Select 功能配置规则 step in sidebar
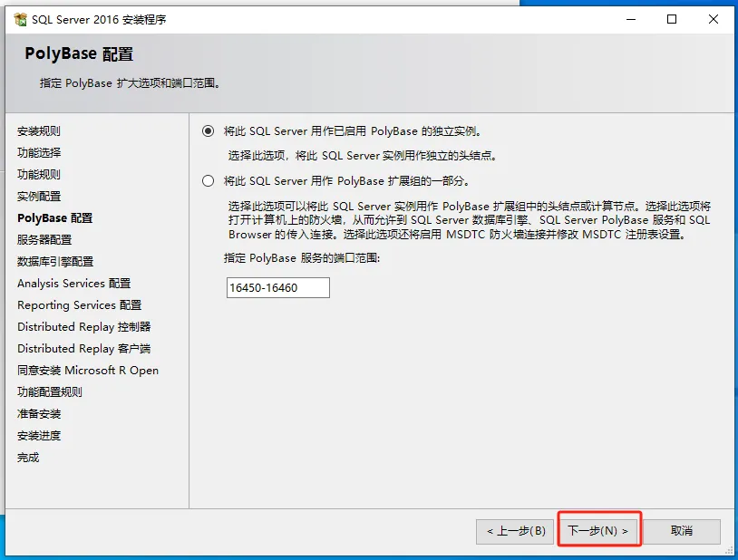Viewport: 738px width, 560px height. pyautogui.click(x=50, y=392)
